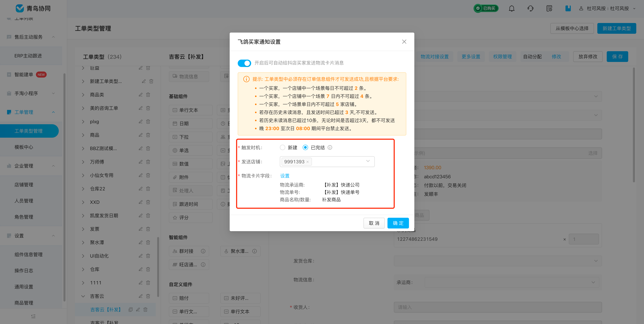
Task: Click the 新建工单类型 button
Action: [616, 28]
